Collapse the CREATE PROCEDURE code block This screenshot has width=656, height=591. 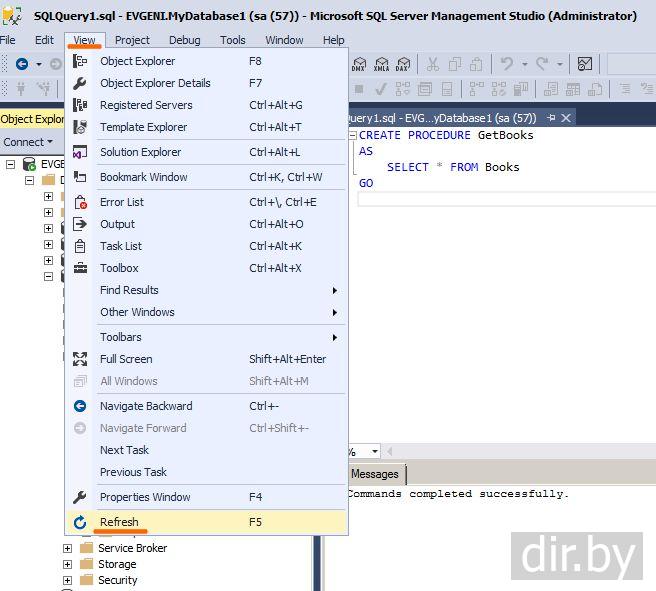pyautogui.click(x=353, y=135)
